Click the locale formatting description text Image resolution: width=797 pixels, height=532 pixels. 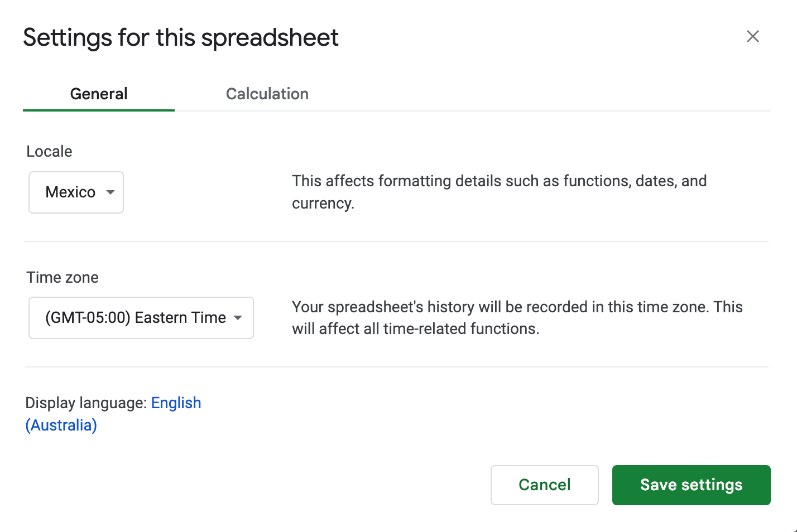pos(499,192)
